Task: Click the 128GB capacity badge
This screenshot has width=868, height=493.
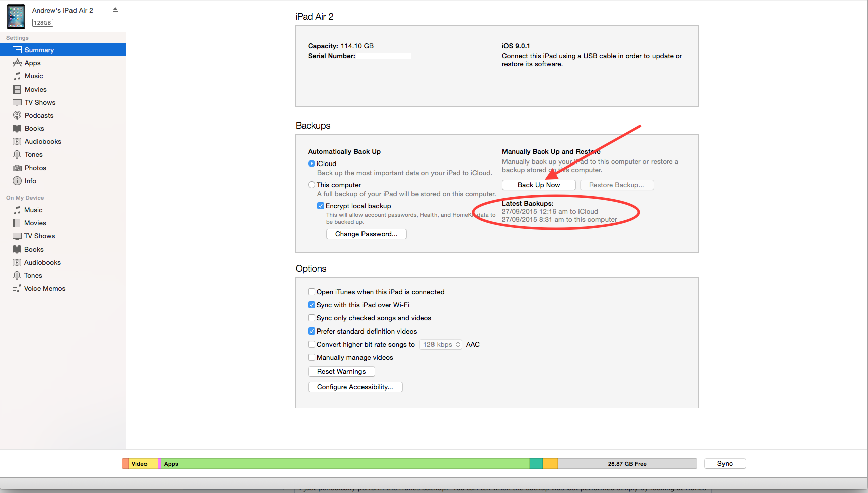Action: click(x=43, y=23)
